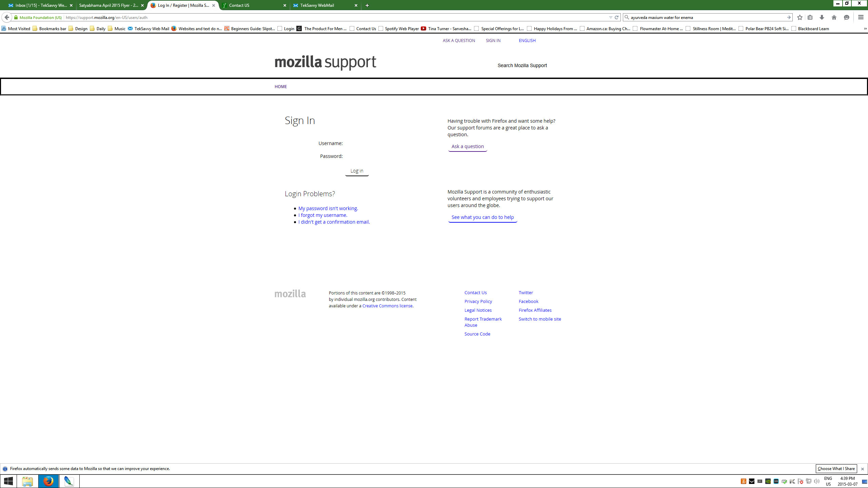The width and height of the screenshot is (868, 488).
Task: Open the Firefox Hello chat icon
Action: coord(847,17)
